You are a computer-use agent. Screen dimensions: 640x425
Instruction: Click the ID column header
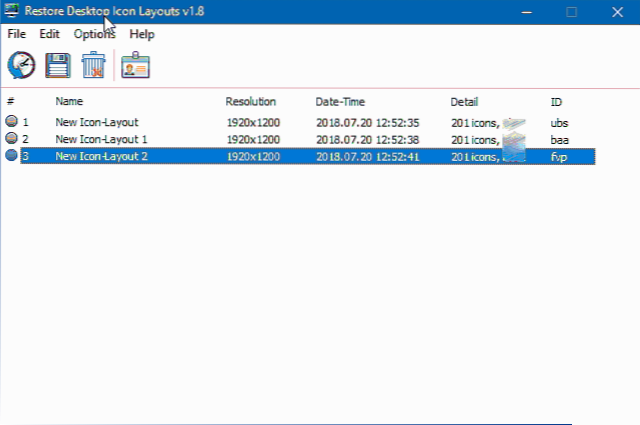556,102
